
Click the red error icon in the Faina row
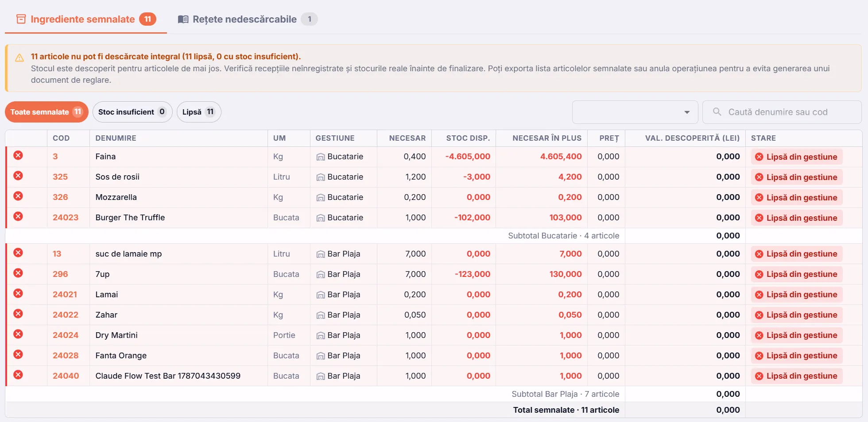[18, 155]
